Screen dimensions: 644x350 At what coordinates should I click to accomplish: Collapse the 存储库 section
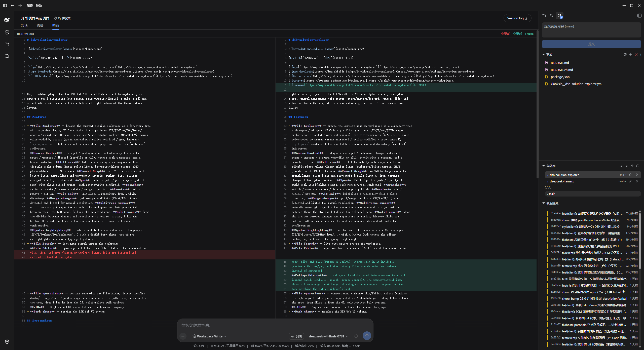(x=544, y=166)
